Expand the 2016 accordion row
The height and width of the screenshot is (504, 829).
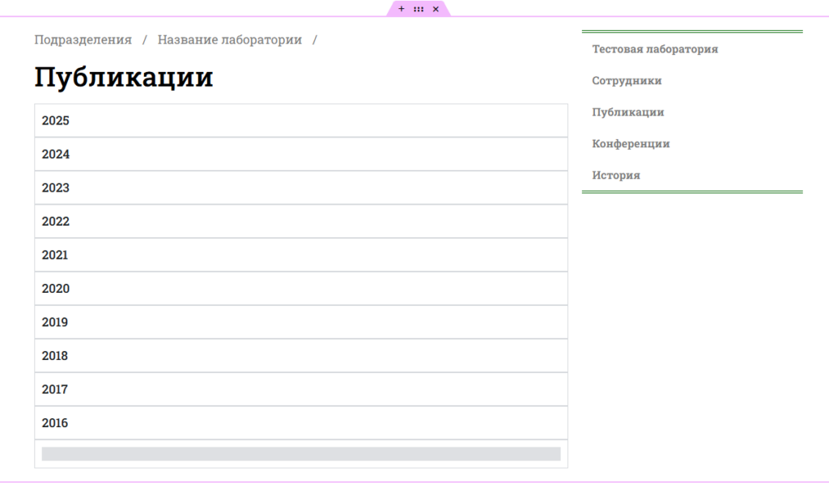(300, 423)
